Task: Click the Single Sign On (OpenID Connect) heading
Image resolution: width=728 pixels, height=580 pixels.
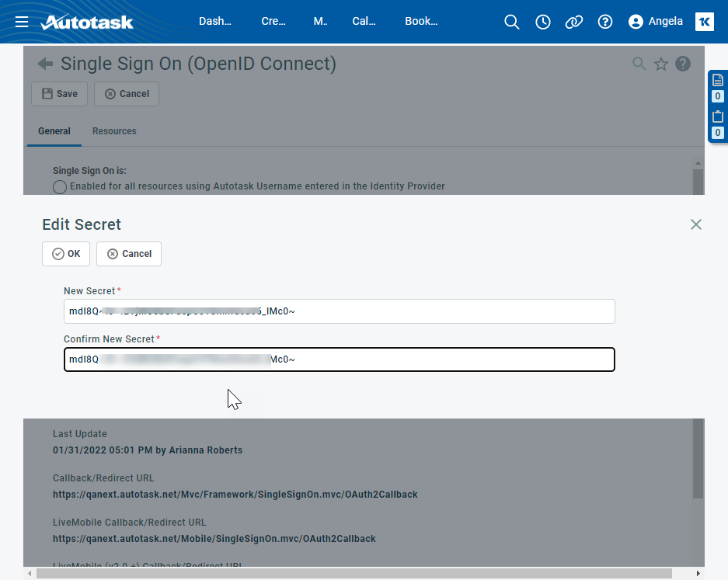Action: pos(198,64)
